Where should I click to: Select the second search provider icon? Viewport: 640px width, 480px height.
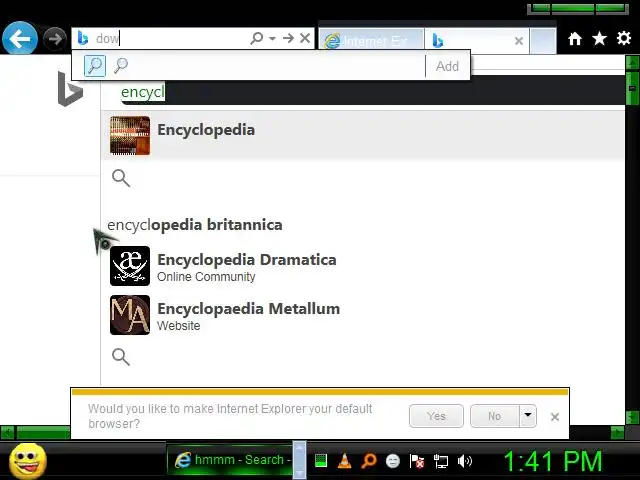pyautogui.click(x=121, y=65)
